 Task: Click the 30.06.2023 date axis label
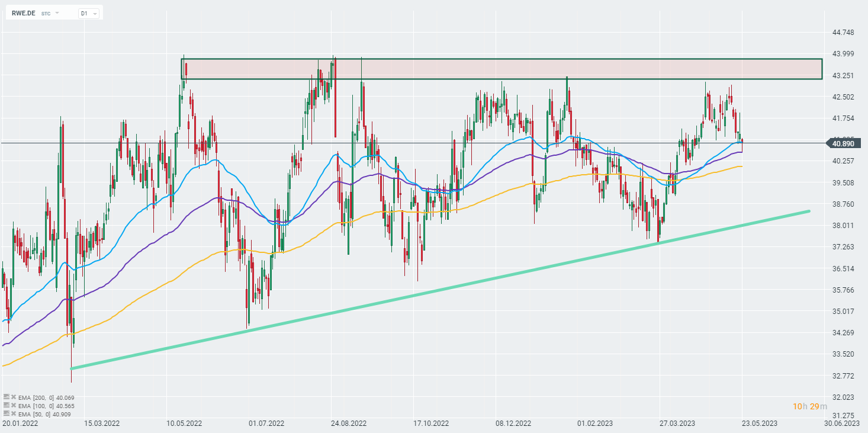point(842,424)
